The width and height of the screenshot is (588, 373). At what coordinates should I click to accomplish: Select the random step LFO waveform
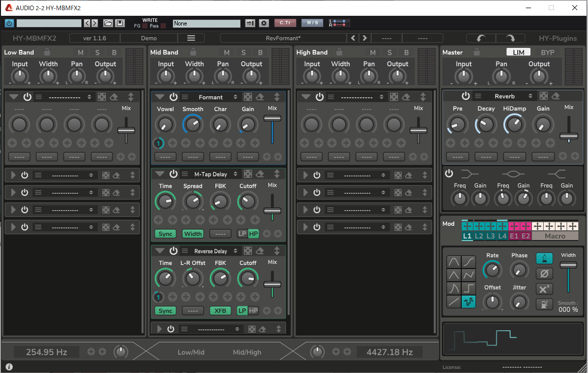[x=469, y=302]
